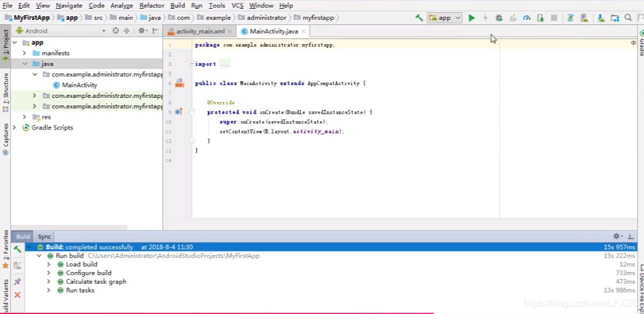The image size is (644, 314).
Task: Switch to the Sync tab
Action: pos(44,237)
